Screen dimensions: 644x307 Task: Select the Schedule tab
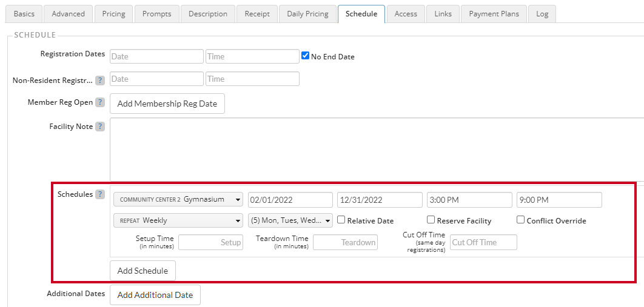pyautogui.click(x=361, y=14)
